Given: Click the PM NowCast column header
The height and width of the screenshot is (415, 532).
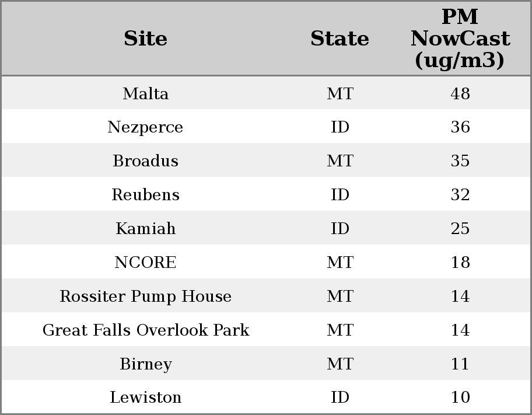Looking at the screenshot, I should point(460,39).
